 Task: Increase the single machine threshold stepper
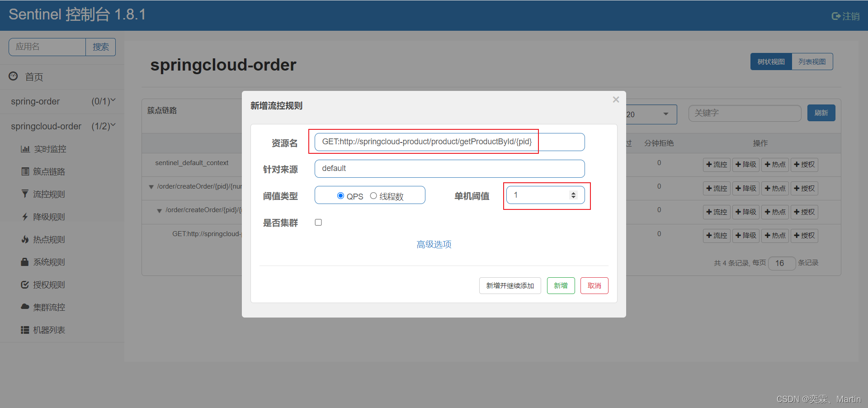point(573,193)
